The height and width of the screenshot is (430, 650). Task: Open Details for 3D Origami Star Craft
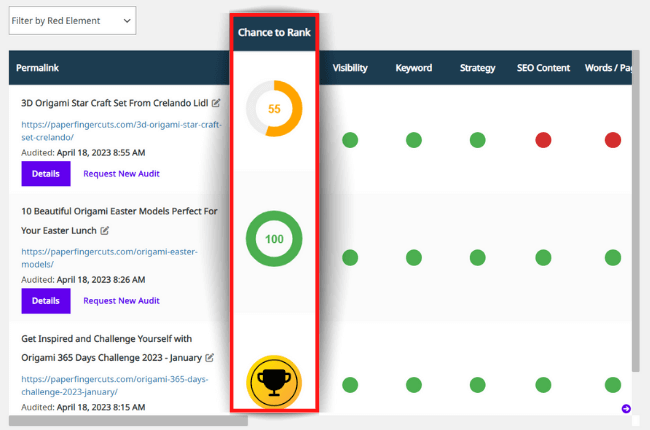(45, 173)
